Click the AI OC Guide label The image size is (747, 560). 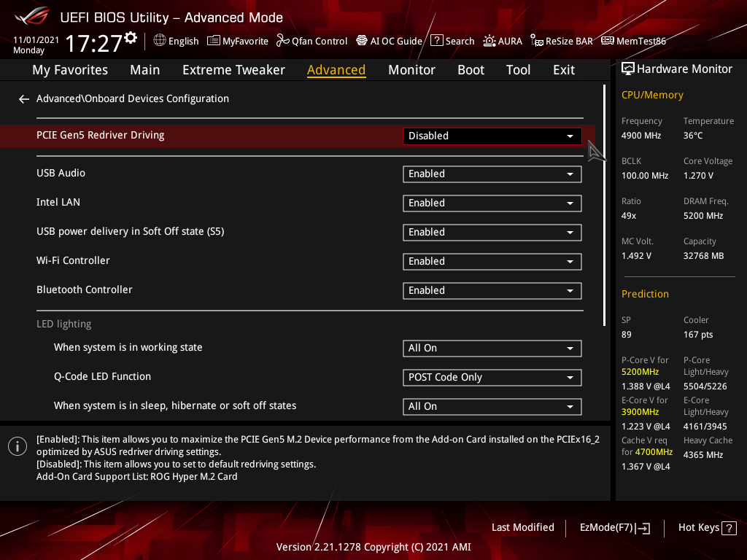click(x=396, y=41)
